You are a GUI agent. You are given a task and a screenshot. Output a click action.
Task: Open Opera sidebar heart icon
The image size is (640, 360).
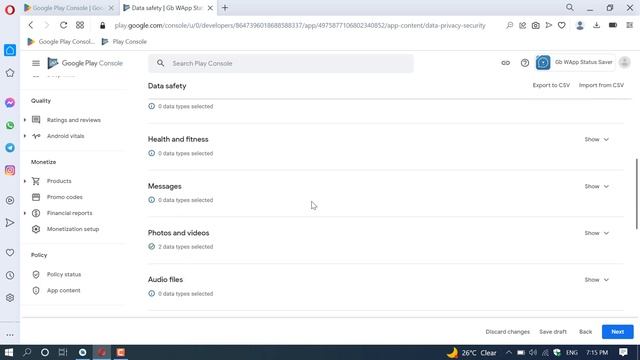point(10,253)
